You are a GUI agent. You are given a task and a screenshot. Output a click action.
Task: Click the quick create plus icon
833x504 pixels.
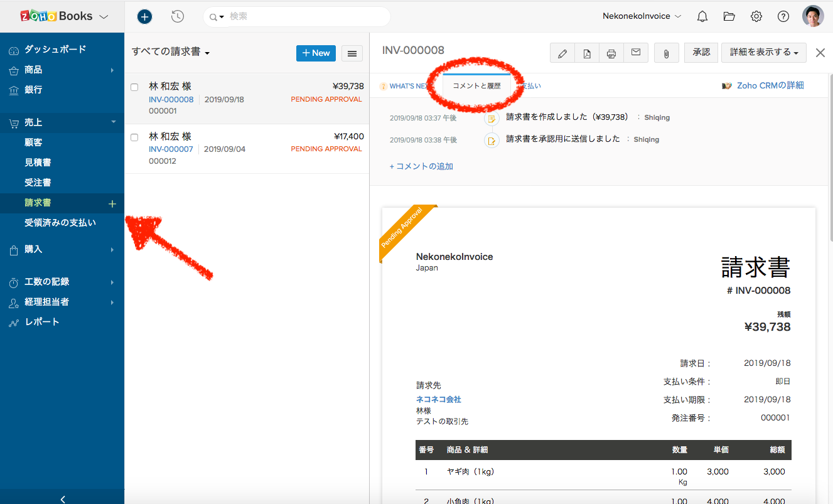pos(144,17)
